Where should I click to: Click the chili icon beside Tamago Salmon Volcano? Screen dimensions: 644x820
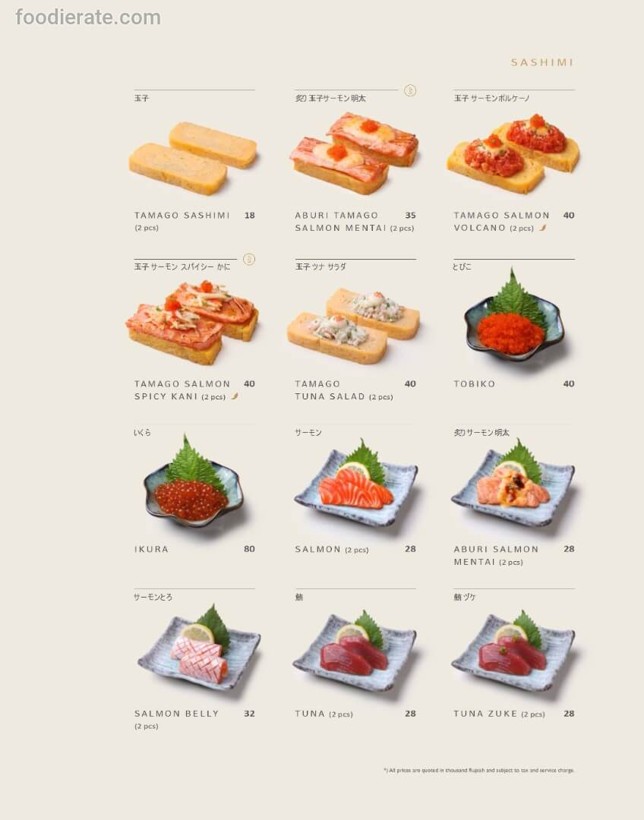click(x=542, y=228)
